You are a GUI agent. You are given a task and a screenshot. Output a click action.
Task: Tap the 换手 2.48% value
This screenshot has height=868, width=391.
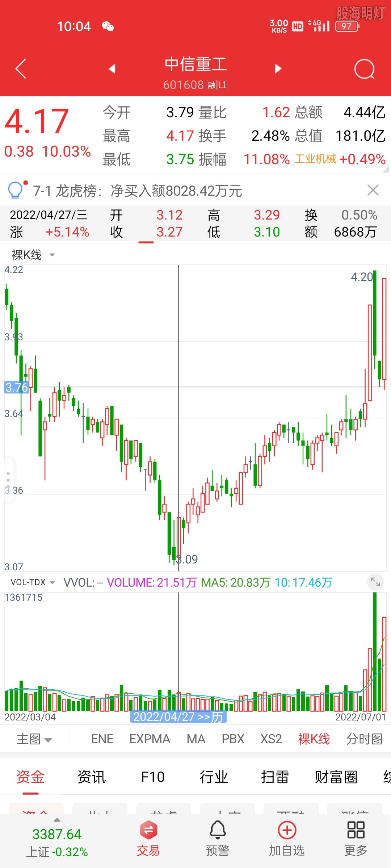pyautogui.click(x=270, y=136)
